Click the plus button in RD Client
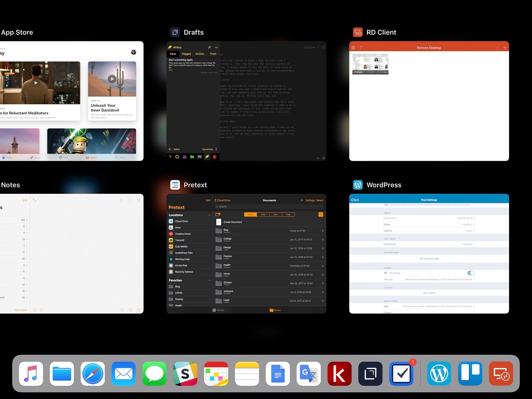 (505, 48)
